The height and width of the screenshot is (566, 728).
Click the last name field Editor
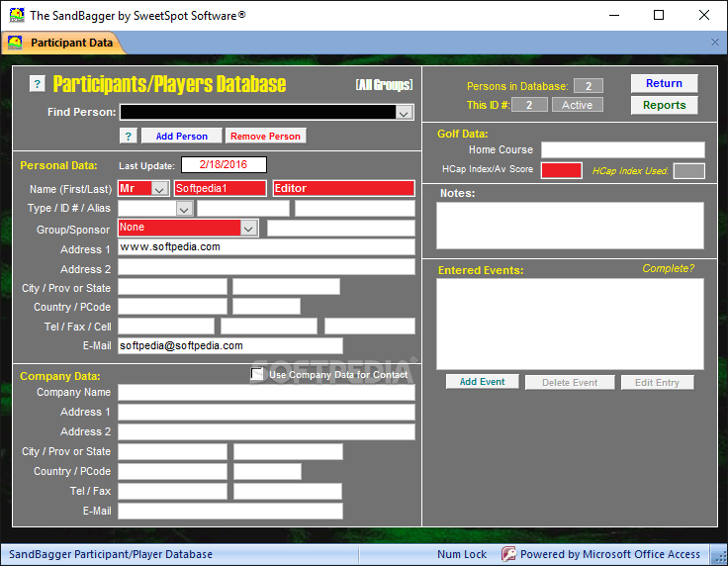(343, 189)
